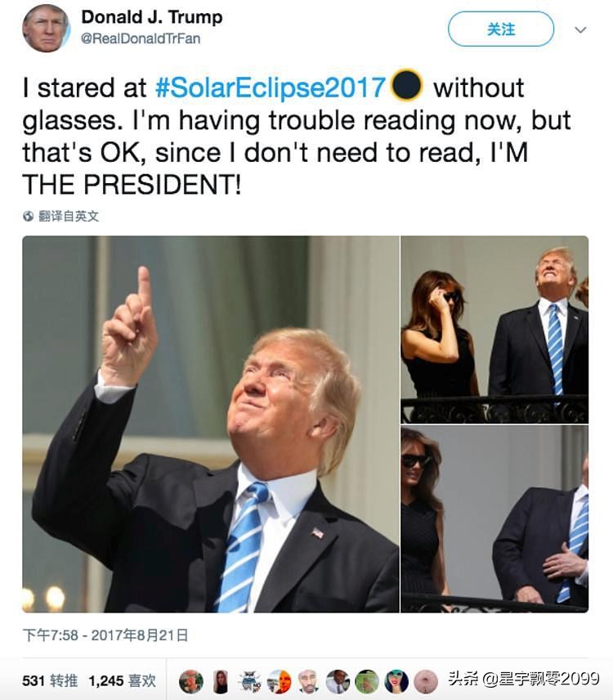613x700 pixels.
Task: Open the cartoon bug liker avatar
Action: coord(249,682)
